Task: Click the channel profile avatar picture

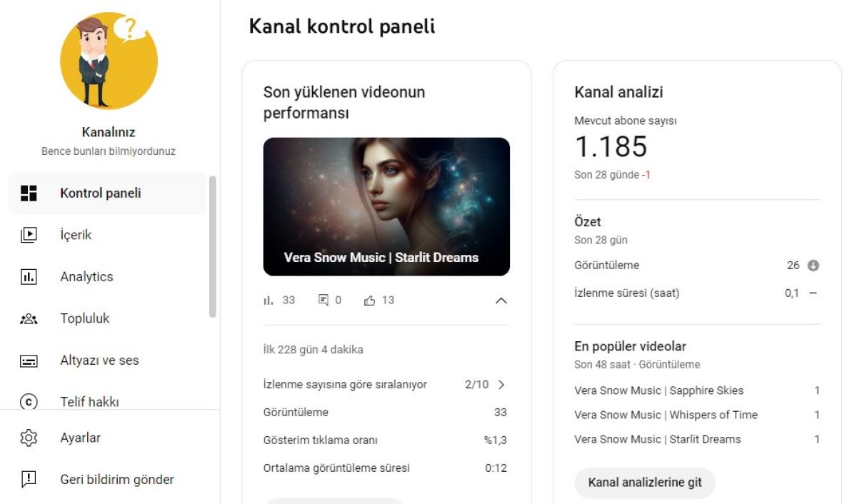Action: tap(109, 61)
